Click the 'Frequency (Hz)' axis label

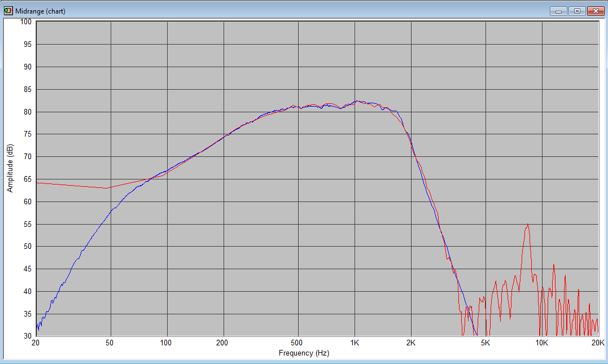pos(304,353)
